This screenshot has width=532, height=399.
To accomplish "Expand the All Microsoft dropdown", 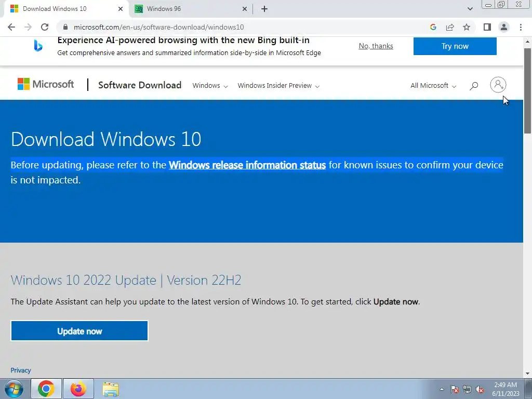I will 433,86.
